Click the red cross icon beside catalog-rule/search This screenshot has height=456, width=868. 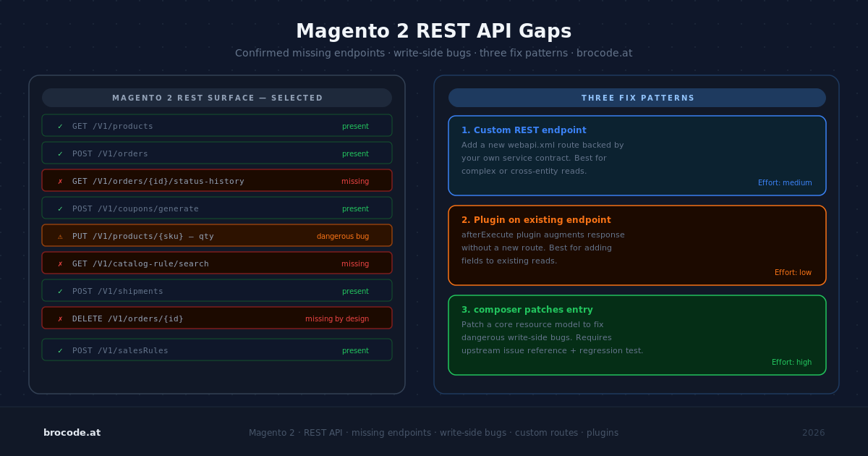point(60,263)
